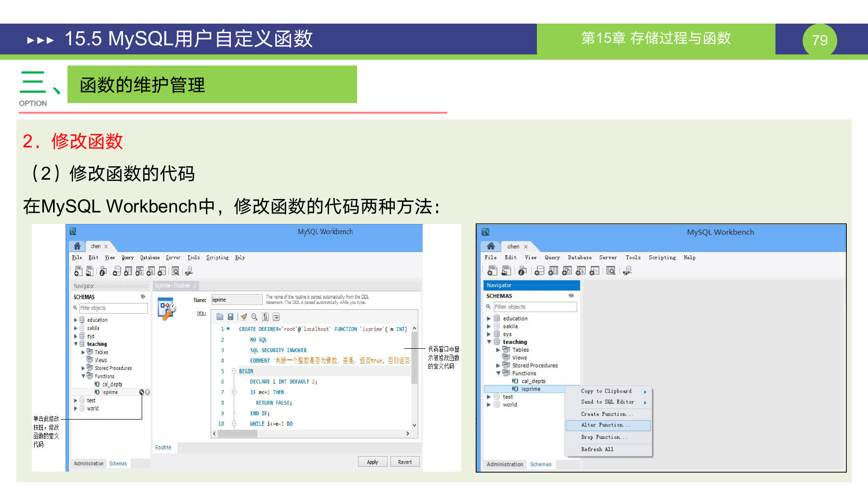Click save icon in DDL toolbar

click(230, 317)
